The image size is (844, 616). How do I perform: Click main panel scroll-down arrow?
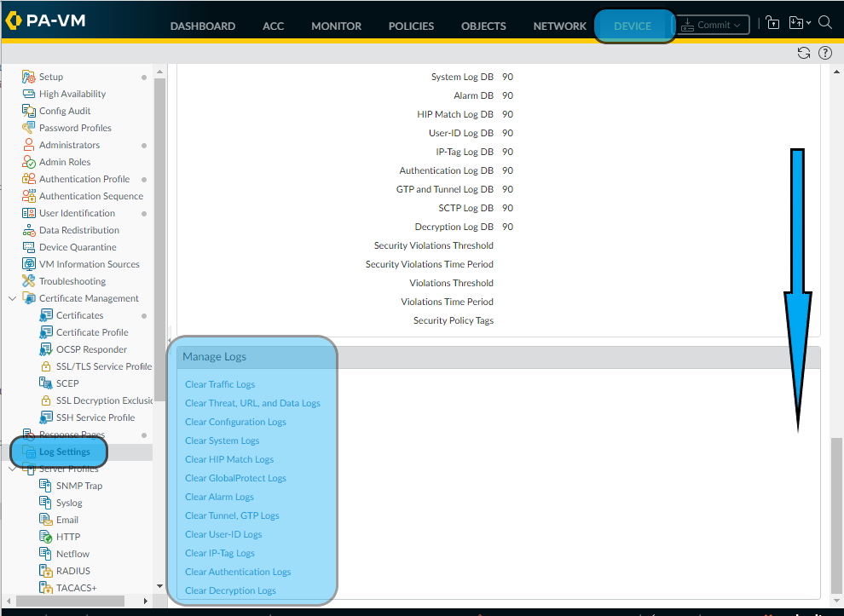coord(836,601)
